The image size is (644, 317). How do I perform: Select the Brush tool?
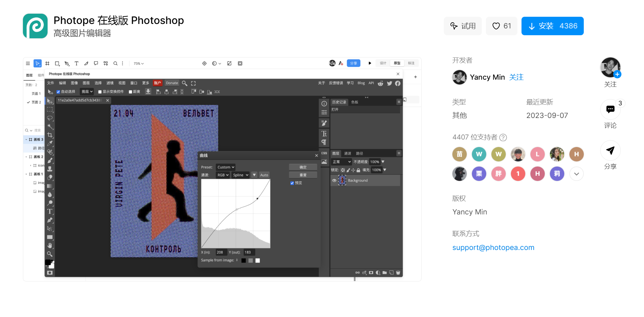tap(50, 160)
